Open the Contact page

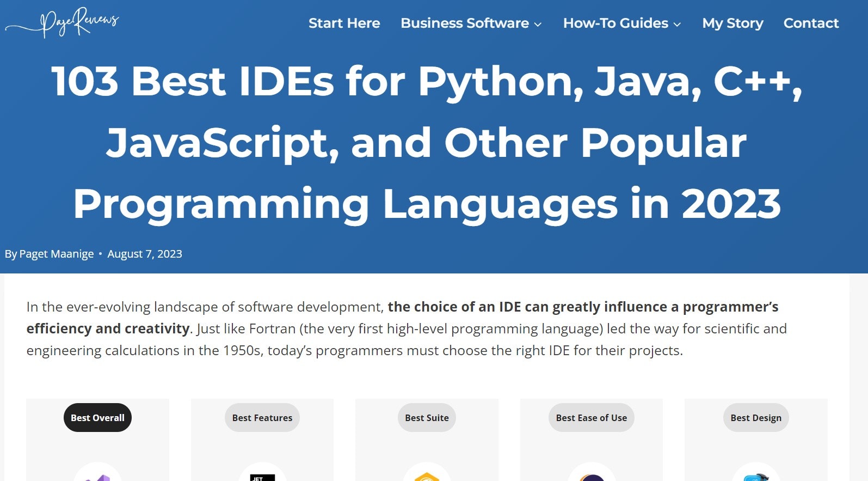pyautogui.click(x=811, y=23)
